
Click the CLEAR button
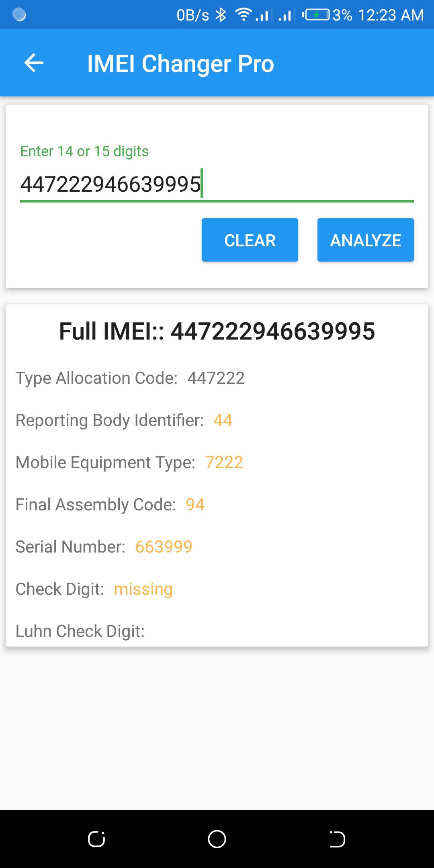tap(250, 240)
